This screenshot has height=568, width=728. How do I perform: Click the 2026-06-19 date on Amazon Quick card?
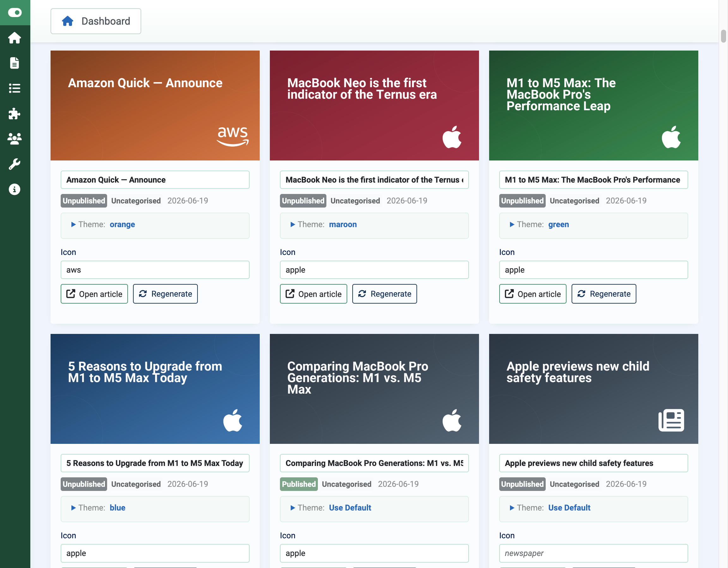pos(188,201)
